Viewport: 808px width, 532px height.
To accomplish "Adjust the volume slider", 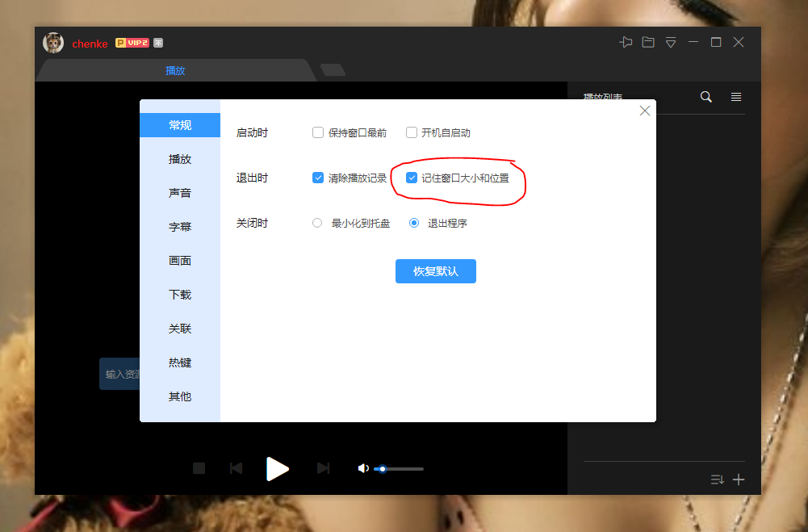I will (400, 469).
